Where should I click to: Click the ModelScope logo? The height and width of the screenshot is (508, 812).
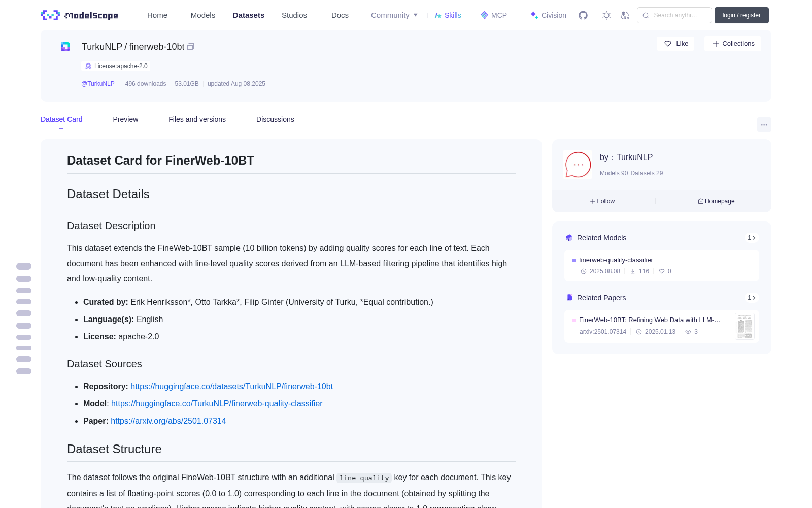79,15
